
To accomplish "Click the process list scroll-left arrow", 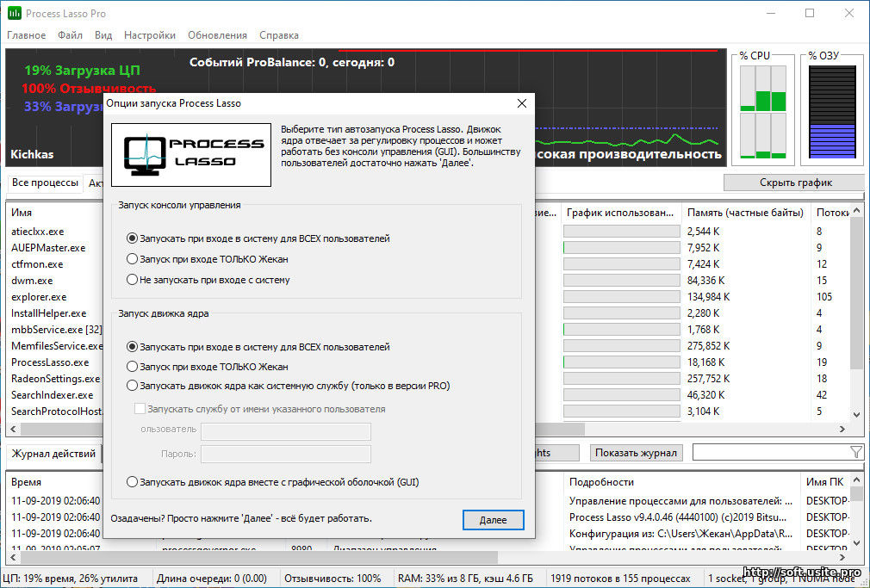I will coord(13,429).
